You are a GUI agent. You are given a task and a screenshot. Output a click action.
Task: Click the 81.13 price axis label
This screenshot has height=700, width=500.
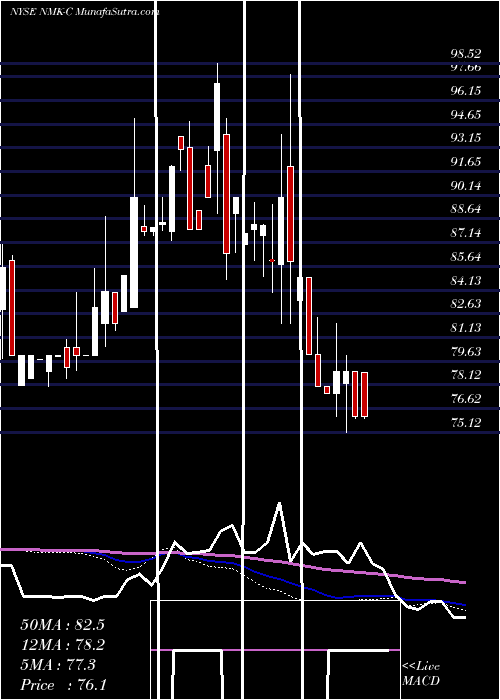click(466, 328)
